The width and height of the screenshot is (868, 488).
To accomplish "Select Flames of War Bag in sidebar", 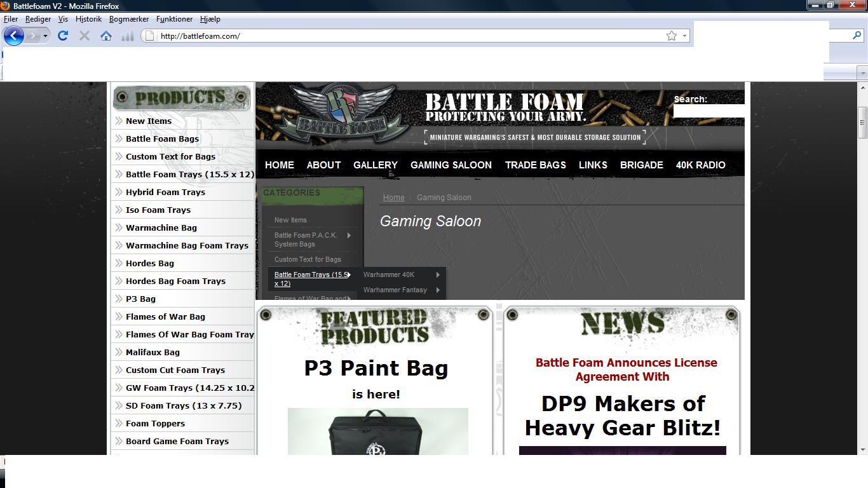I will 165,316.
